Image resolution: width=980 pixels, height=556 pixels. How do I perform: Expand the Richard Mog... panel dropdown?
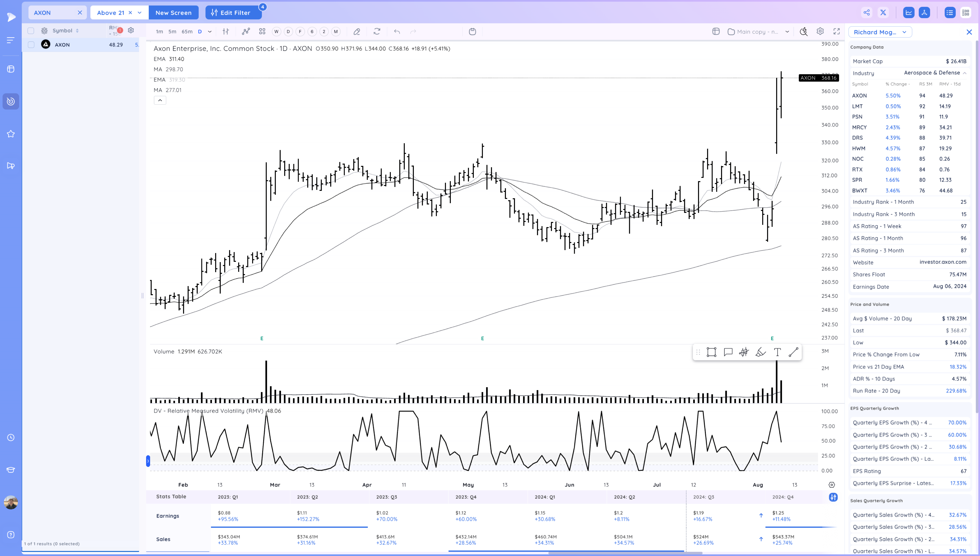click(904, 32)
